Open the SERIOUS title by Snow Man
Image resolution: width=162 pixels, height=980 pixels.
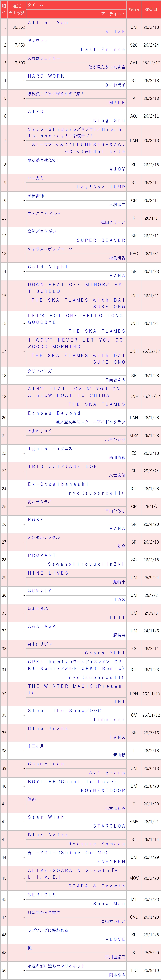pos(42,894)
